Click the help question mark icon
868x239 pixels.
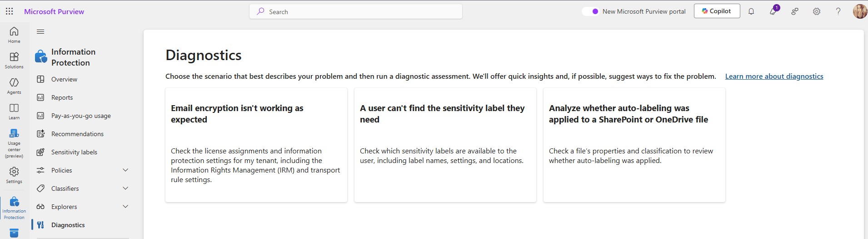[x=838, y=11]
